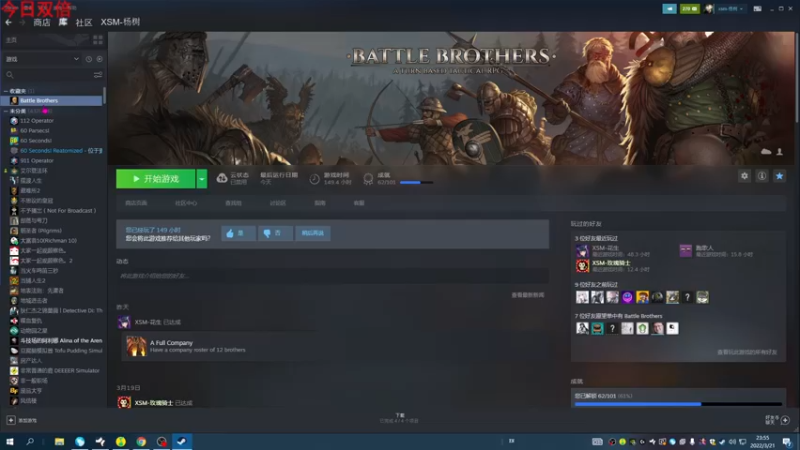
Task: Open the discussions tab under the play button
Action: 278,203
